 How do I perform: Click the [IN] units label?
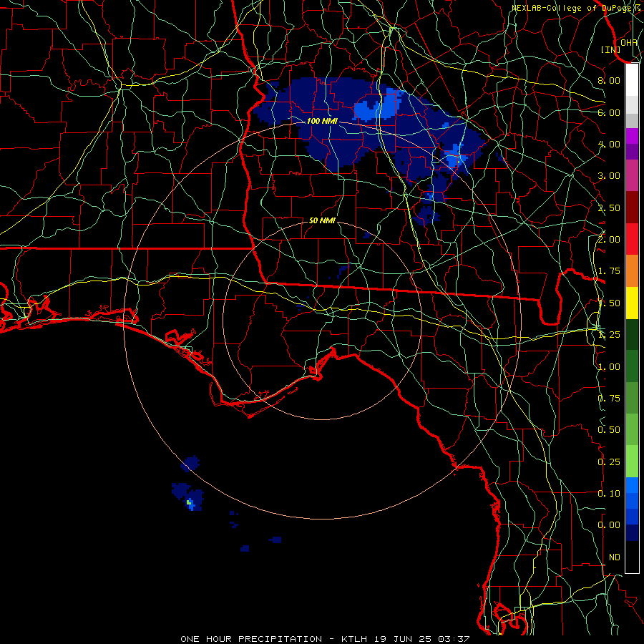[x=611, y=49]
